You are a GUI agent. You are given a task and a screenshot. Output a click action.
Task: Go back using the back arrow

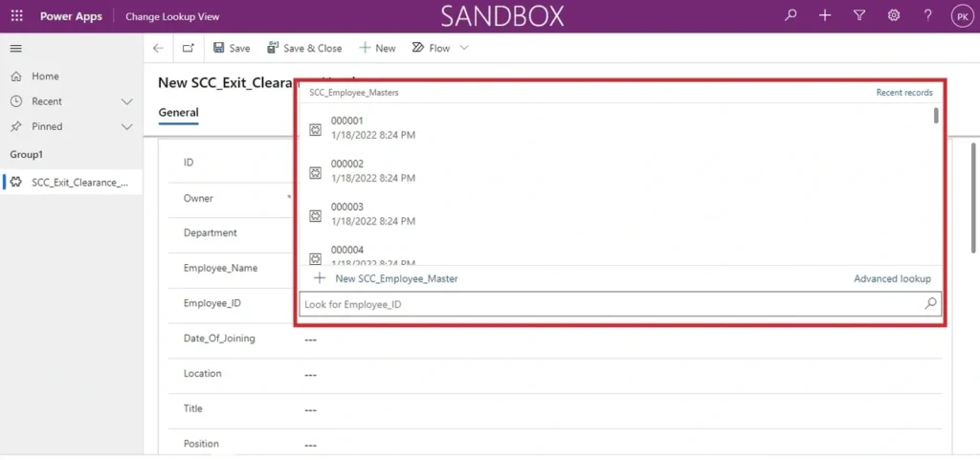pos(158,48)
